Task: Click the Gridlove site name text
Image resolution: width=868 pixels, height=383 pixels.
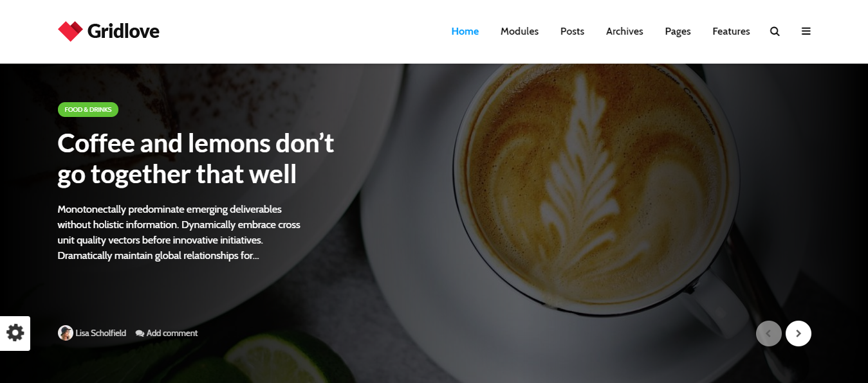Action: [124, 31]
